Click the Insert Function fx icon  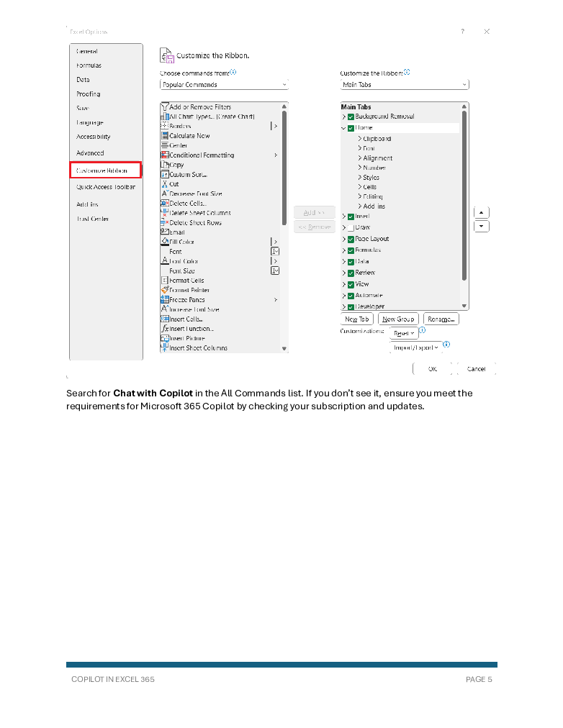[x=164, y=328]
